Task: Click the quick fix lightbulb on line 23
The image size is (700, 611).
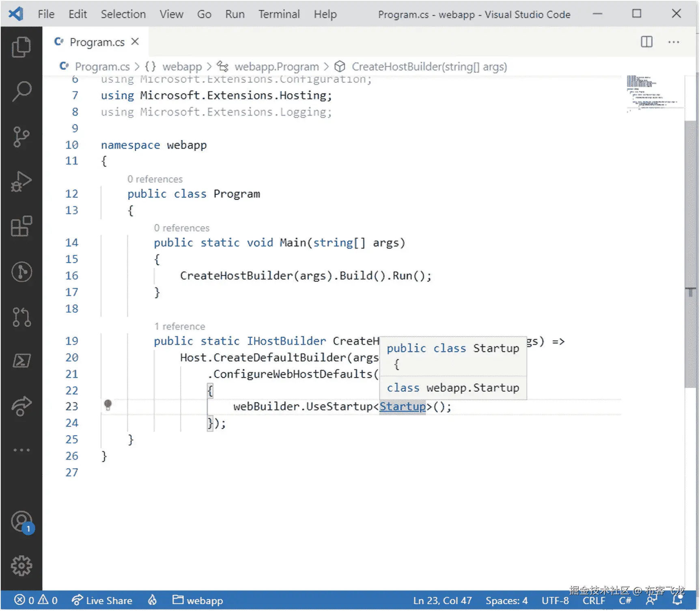Action: pos(108,406)
